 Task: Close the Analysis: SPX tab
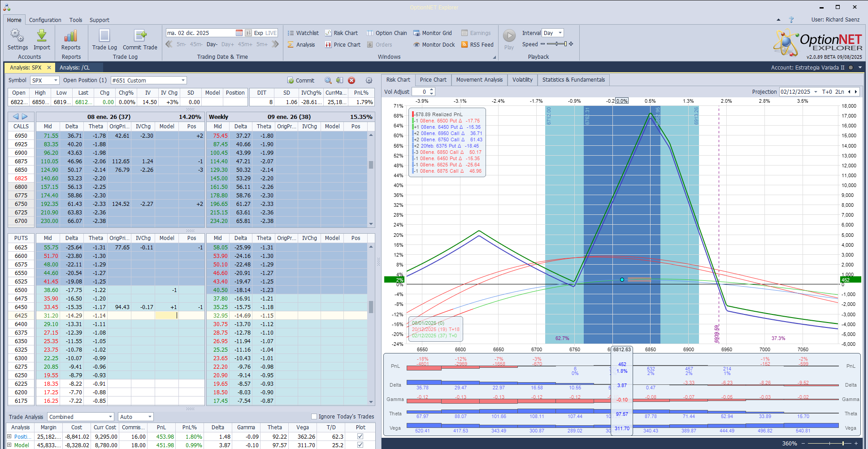point(49,67)
